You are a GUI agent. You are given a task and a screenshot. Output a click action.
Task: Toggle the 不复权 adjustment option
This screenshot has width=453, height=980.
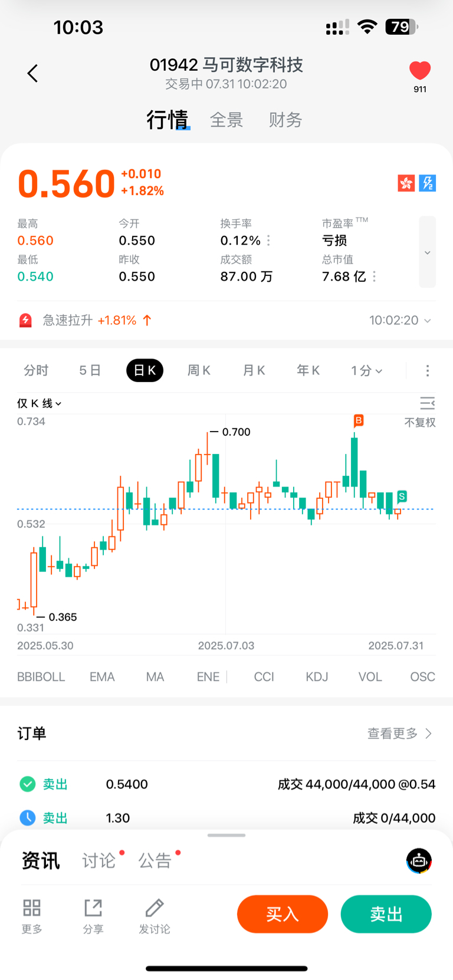coord(420,422)
